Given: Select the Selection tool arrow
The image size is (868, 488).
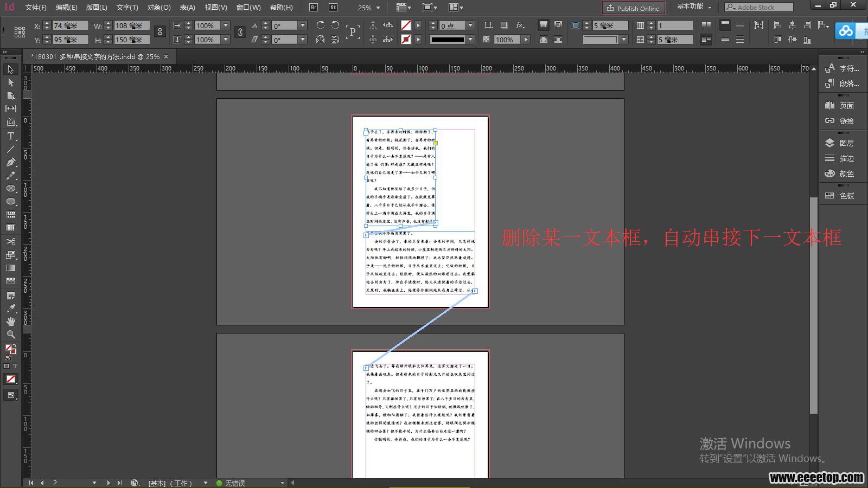Looking at the screenshot, I should pyautogui.click(x=10, y=69).
